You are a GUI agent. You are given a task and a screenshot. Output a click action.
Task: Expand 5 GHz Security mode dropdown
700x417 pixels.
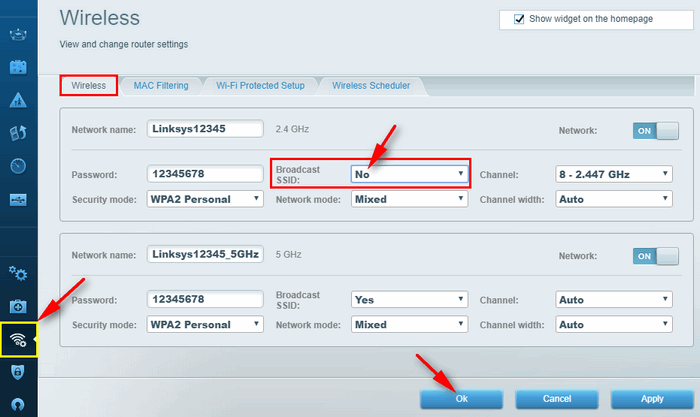[x=205, y=325]
